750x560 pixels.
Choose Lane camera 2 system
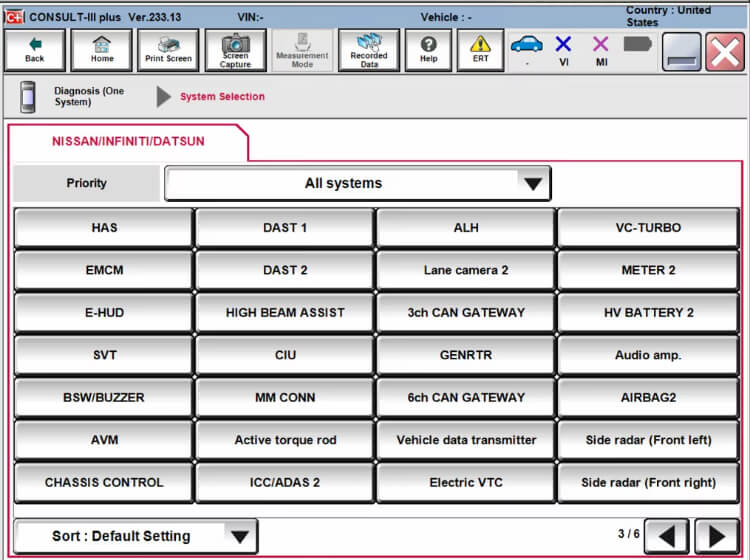tap(466, 270)
